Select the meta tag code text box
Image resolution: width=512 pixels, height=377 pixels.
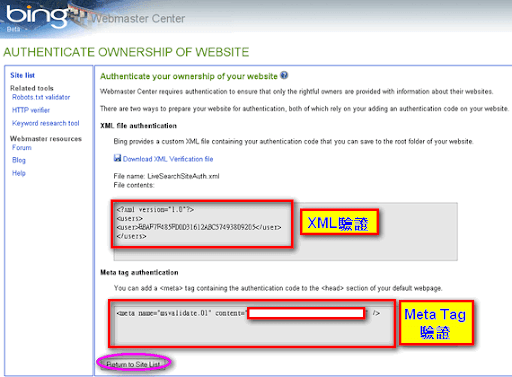pos(253,325)
